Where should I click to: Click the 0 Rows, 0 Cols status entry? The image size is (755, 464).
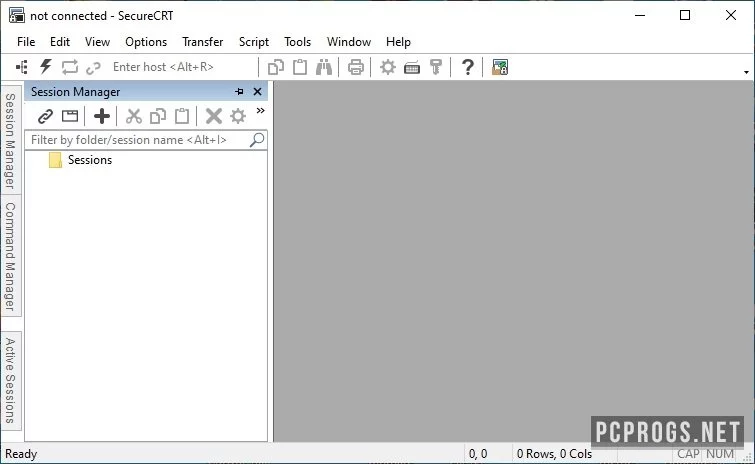coord(554,454)
